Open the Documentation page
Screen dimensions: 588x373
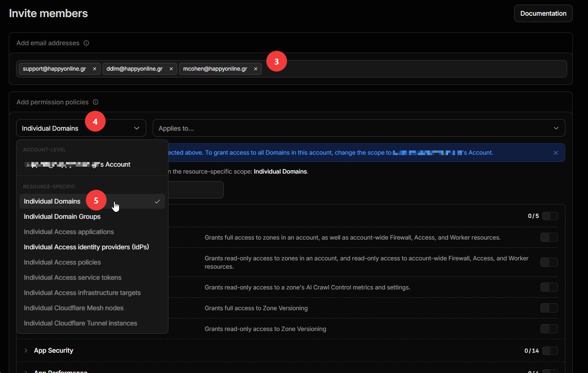click(543, 13)
